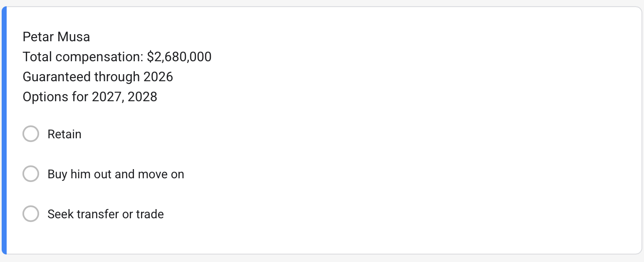Click the year 2028 in the options line

[x=143, y=97]
